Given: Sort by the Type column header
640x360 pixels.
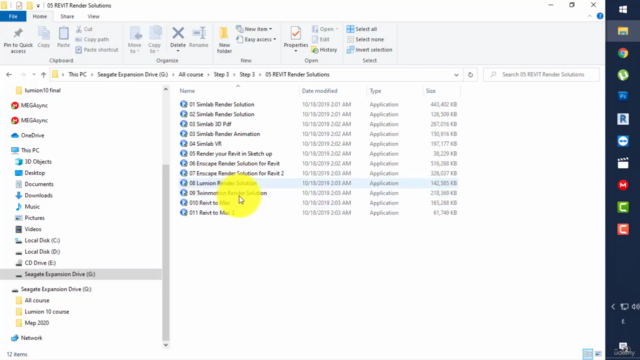Looking at the screenshot, I should point(375,91).
